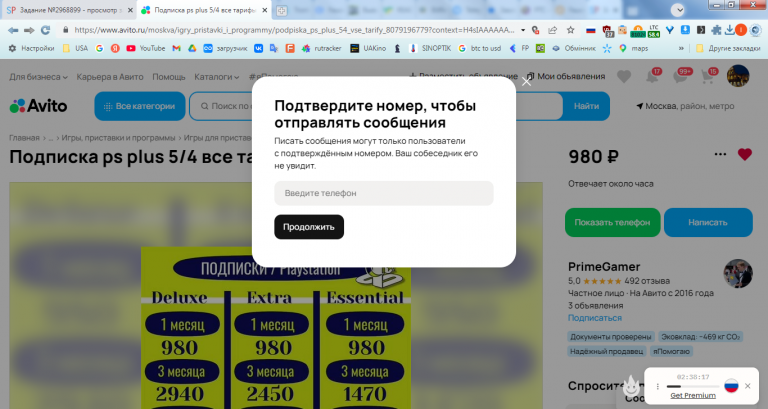Open the maps bookmark

(634, 48)
